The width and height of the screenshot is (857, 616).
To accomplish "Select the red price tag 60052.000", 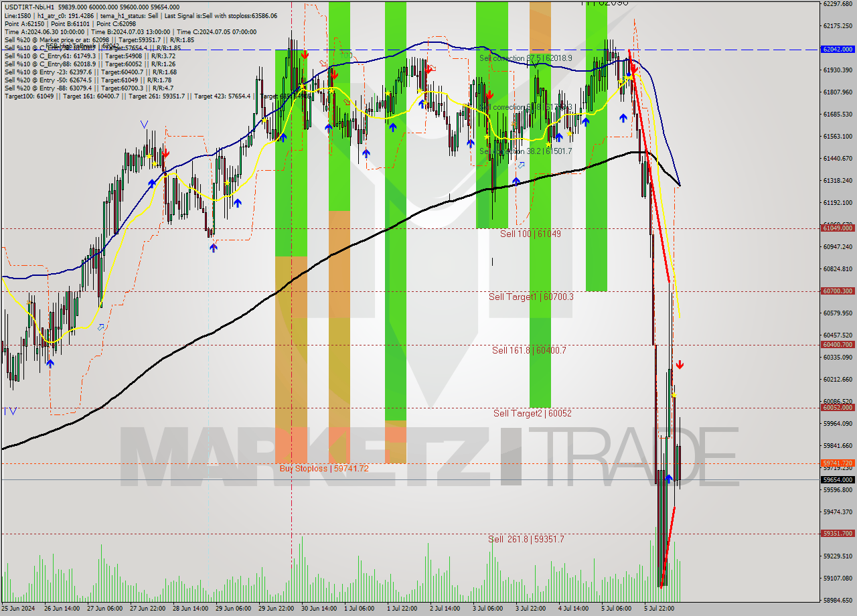I will tap(838, 408).
